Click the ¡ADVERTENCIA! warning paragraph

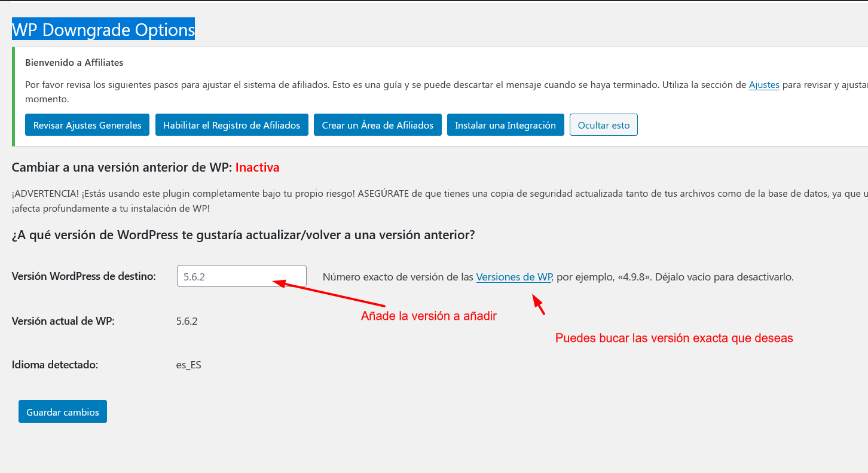[440, 201]
